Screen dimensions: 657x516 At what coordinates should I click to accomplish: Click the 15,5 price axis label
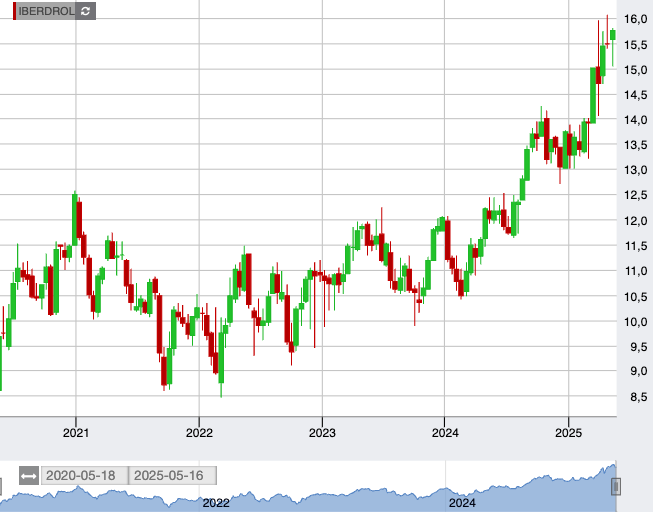coord(636,45)
